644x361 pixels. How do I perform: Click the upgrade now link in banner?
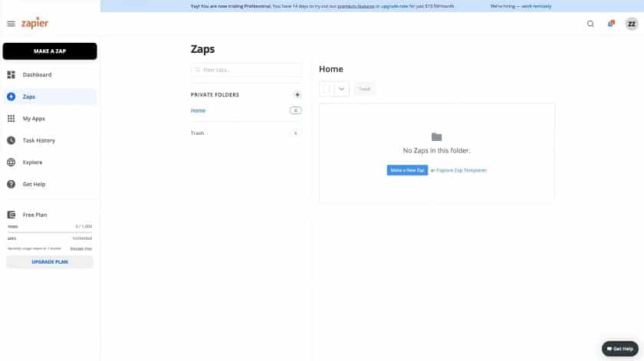(393, 6)
